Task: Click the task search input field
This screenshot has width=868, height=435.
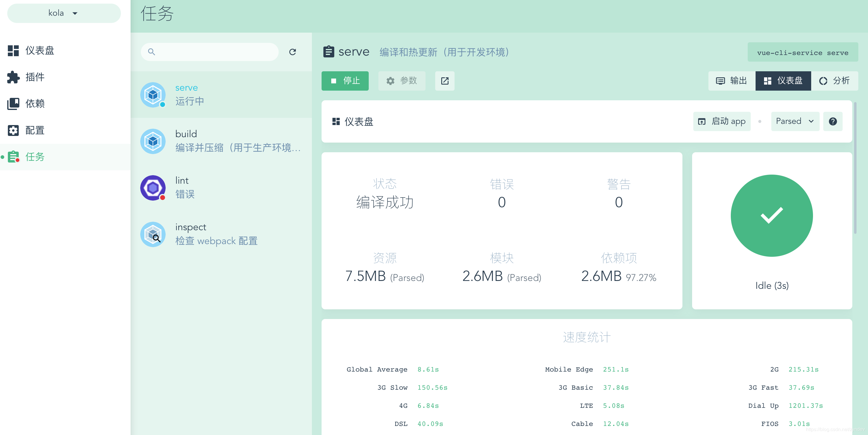Action: [x=209, y=52]
